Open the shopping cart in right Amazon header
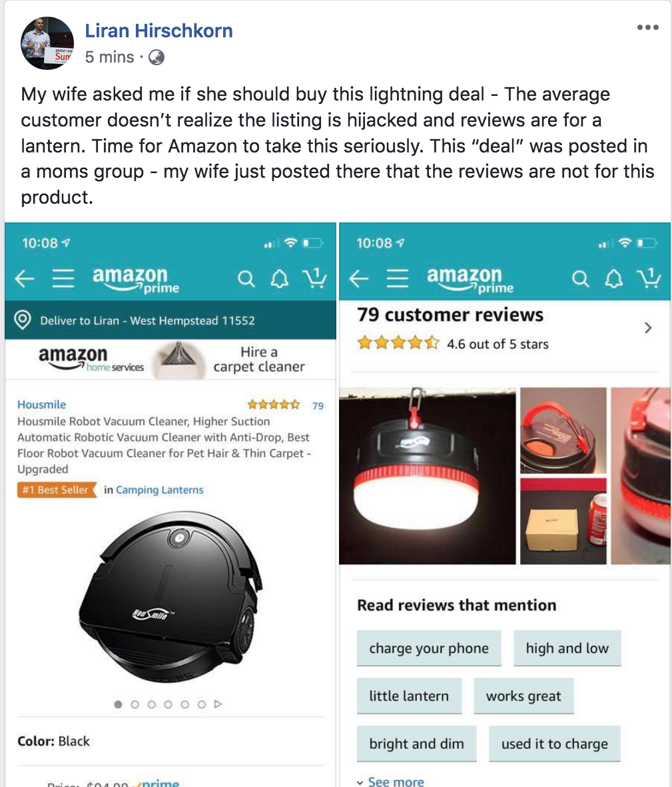672x787 pixels. 649,278
